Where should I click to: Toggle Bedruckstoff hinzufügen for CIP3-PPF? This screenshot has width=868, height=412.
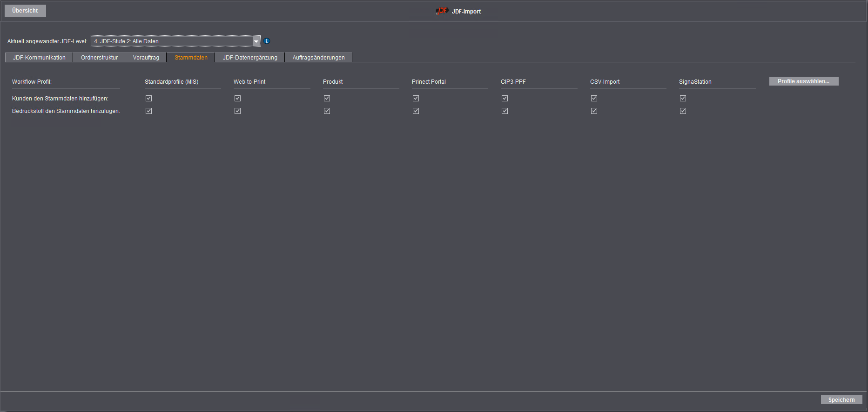tap(505, 111)
